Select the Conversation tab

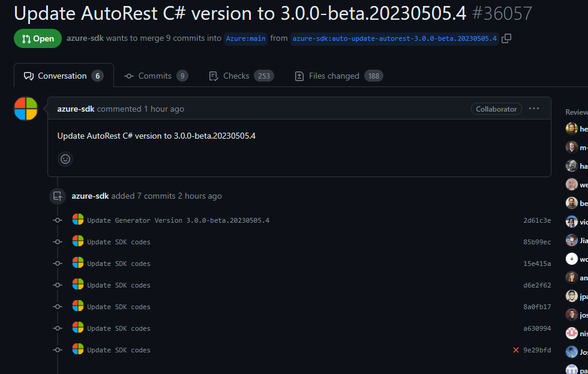pos(63,75)
